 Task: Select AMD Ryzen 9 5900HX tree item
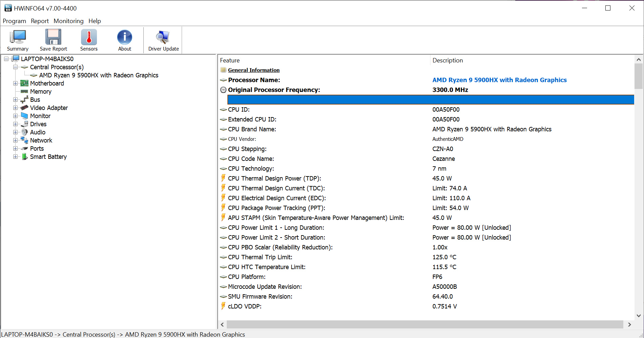click(99, 75)
